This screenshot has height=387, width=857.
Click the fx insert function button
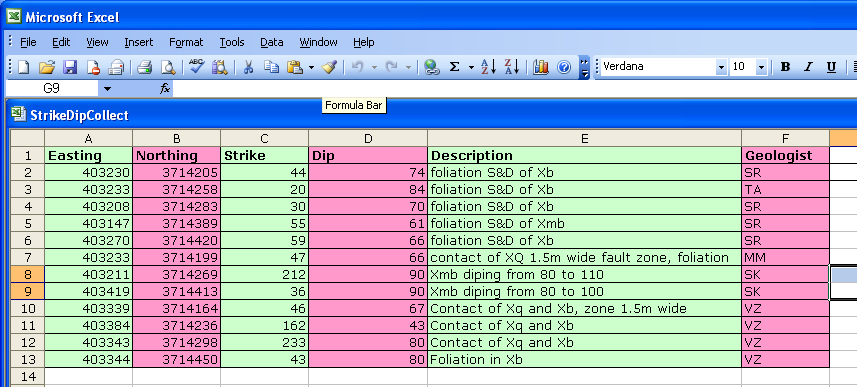[x=165, y=89]
